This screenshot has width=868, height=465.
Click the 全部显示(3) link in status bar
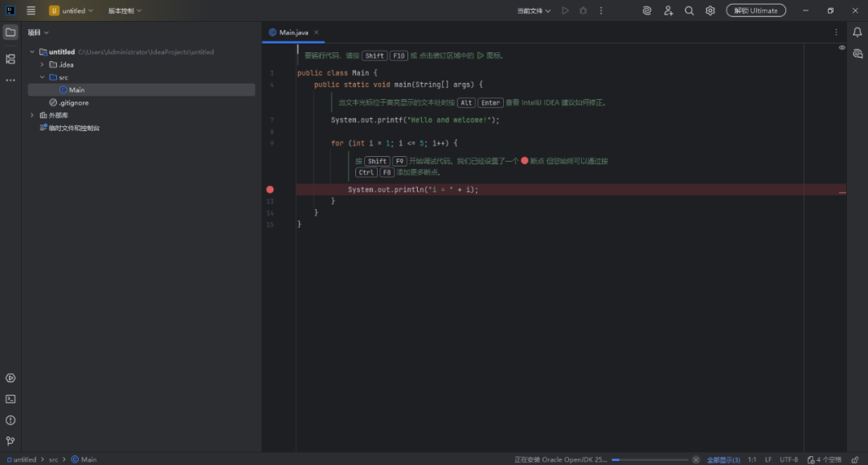(x=723, y=459)
